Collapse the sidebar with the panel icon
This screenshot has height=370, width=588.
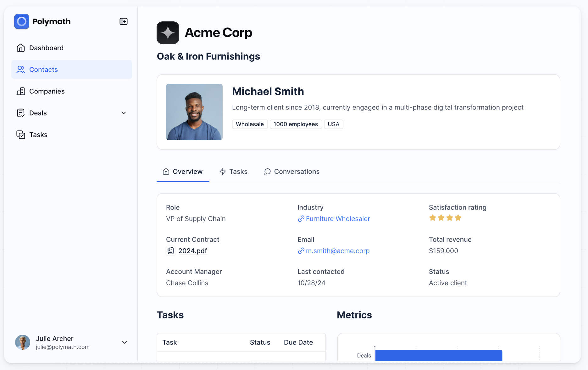(124, 21)
